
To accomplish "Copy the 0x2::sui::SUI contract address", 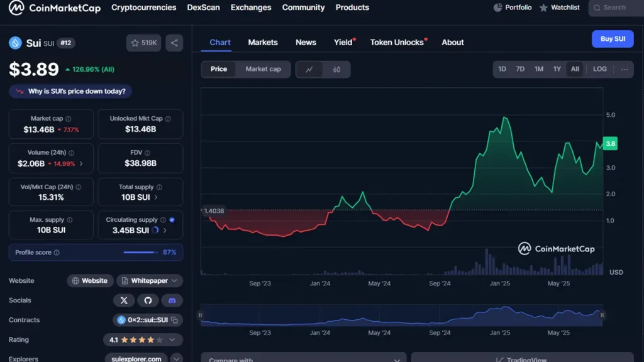I will [175, 320].
